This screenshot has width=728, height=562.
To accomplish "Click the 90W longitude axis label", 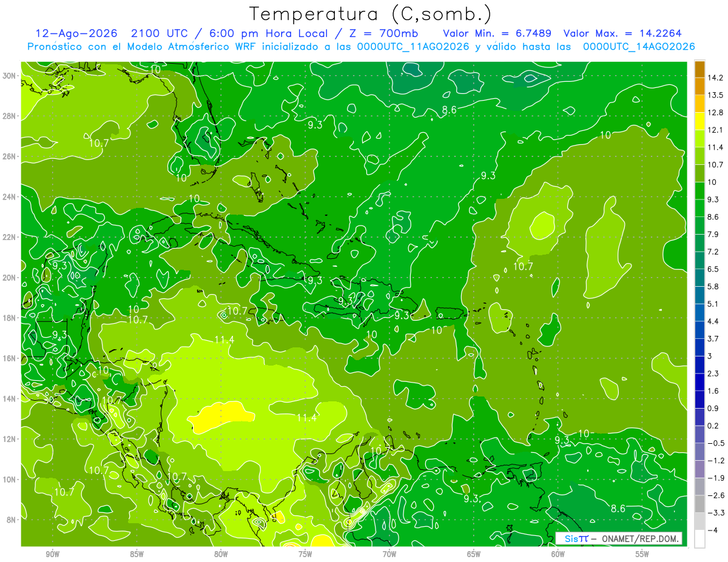I will [53, 554].
